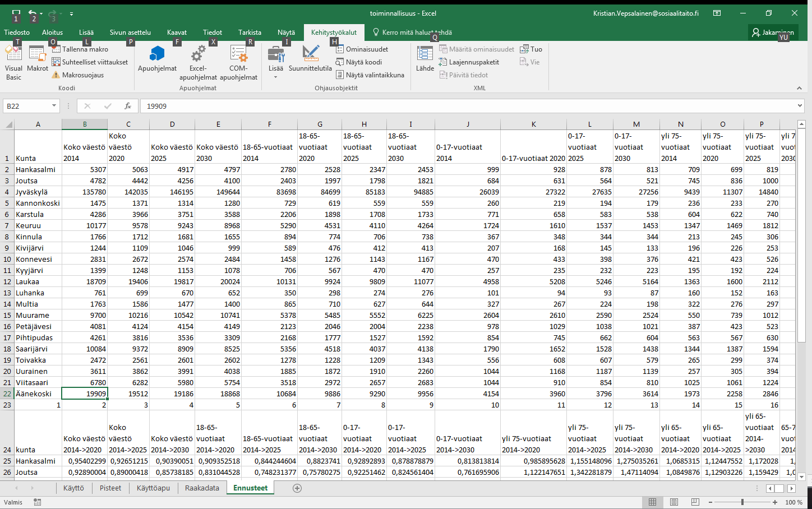Open Ominaisuudet properties
Viewport: 812px width, 509px height.
[362, 49]
